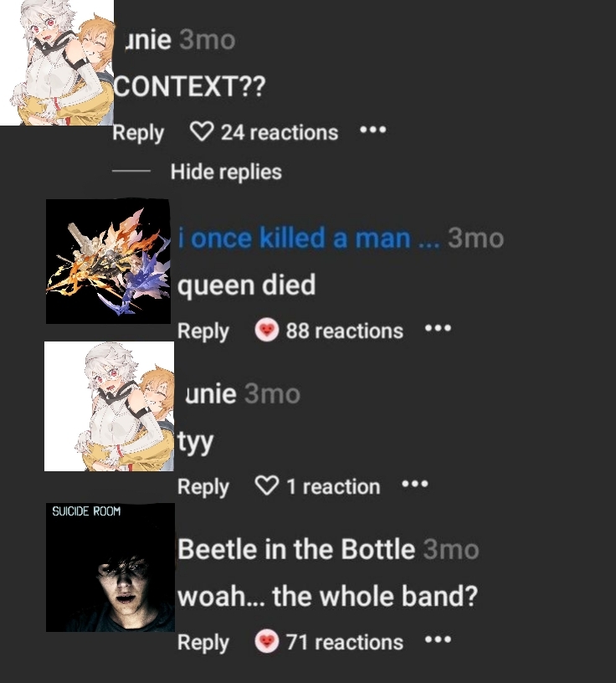Collapse thread with Hide replies
The width and height of the screenshot is (616, 683).
point(226,172)
